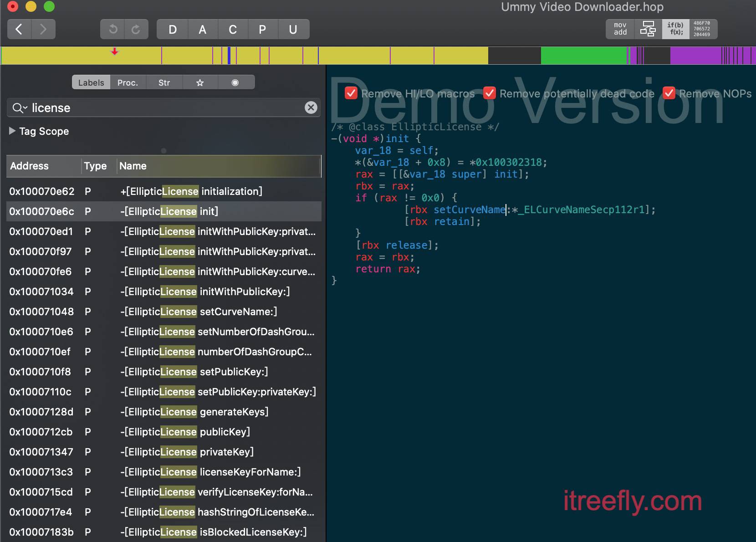
Task: Mark as procedure with the P button
Action: [262, 30]
